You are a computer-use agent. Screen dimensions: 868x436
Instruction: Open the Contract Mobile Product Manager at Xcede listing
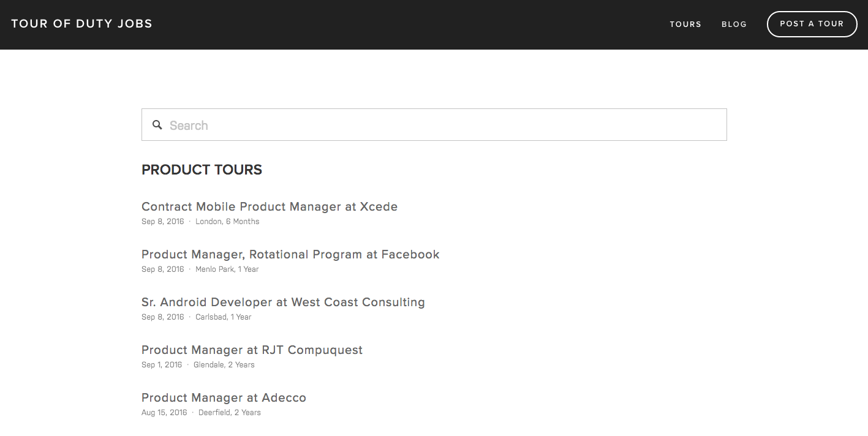coord(270,206)
